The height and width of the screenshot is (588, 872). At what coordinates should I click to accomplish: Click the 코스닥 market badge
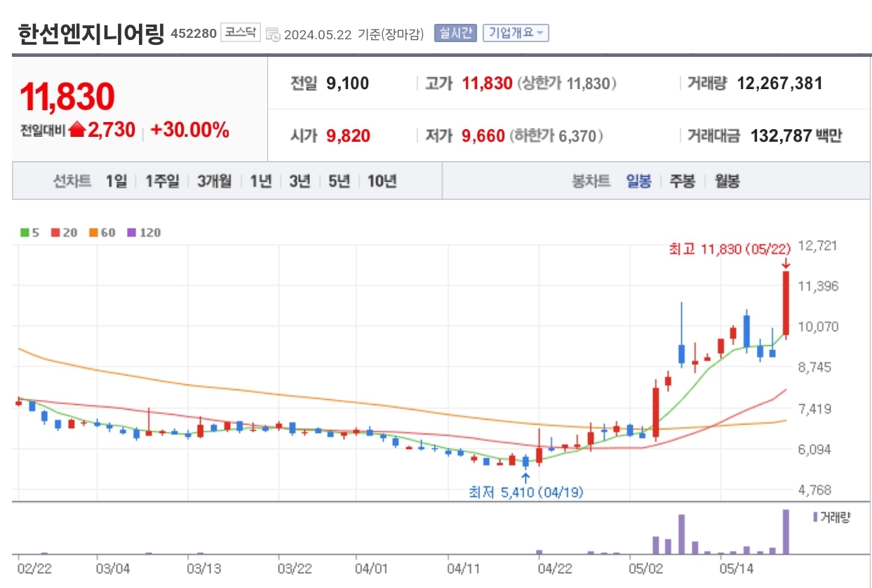click(x=241, y=32)
